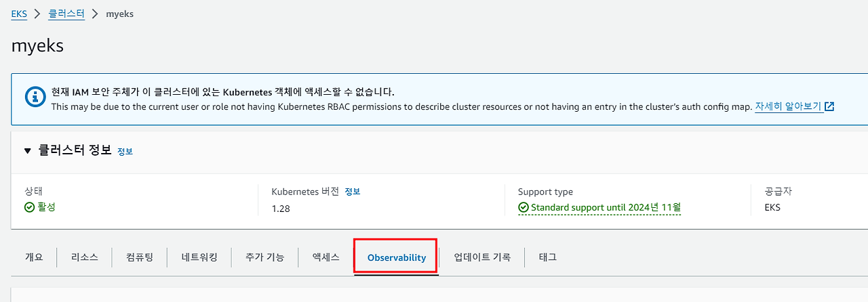Switch to the 태그 tab
868x302 pixels.
click(x=548, y=257)
